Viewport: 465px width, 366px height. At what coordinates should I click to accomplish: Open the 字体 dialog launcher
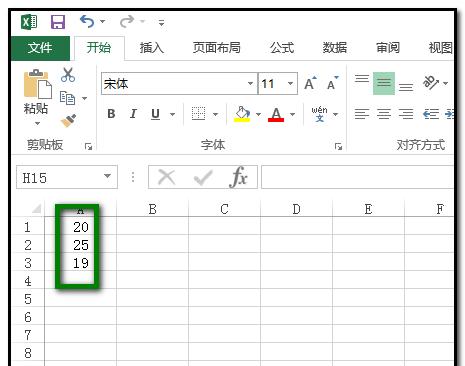click(338, 146)
